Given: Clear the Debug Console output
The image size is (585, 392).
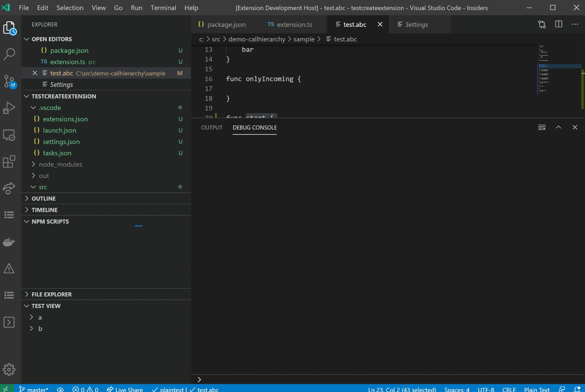Looking at the screenshot, I should click(x=542, y=127).
